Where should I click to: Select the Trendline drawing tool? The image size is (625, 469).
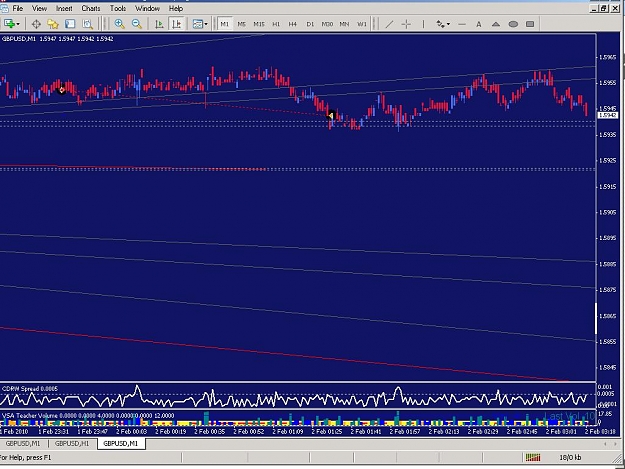[x=389, y=24]
